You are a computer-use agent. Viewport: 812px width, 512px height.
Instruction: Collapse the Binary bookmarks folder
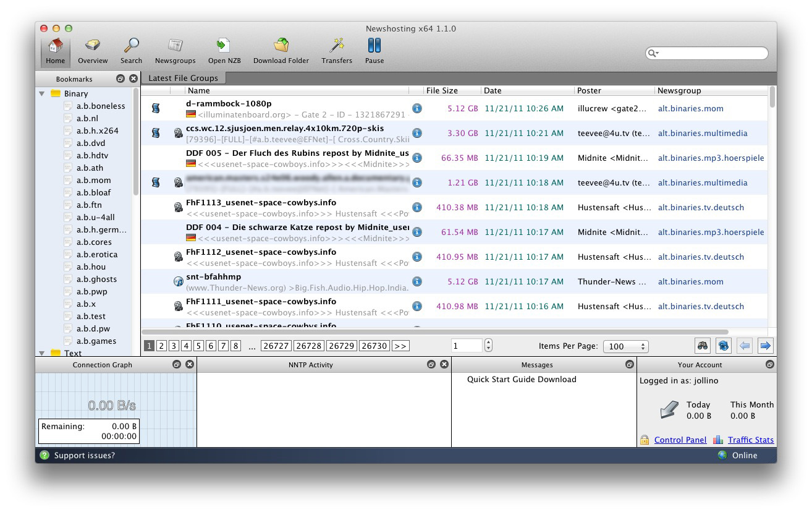pyautogui.click(x=42, y=94)
